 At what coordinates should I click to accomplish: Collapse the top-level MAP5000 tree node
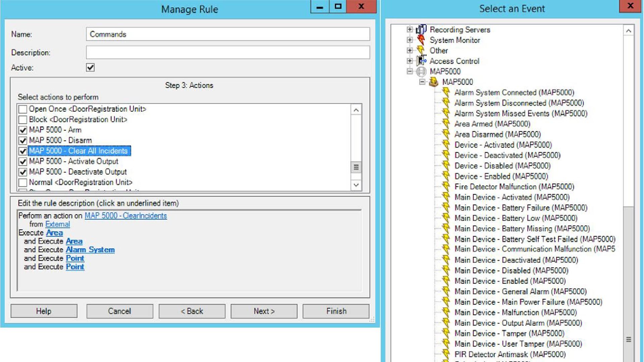[410, 71]
